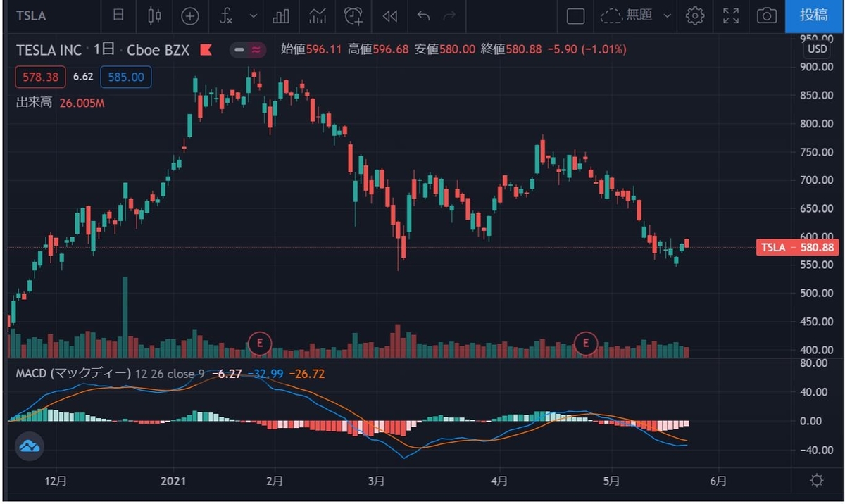
Task: Click the 3月 date axis label
Action: coord(376,481)
